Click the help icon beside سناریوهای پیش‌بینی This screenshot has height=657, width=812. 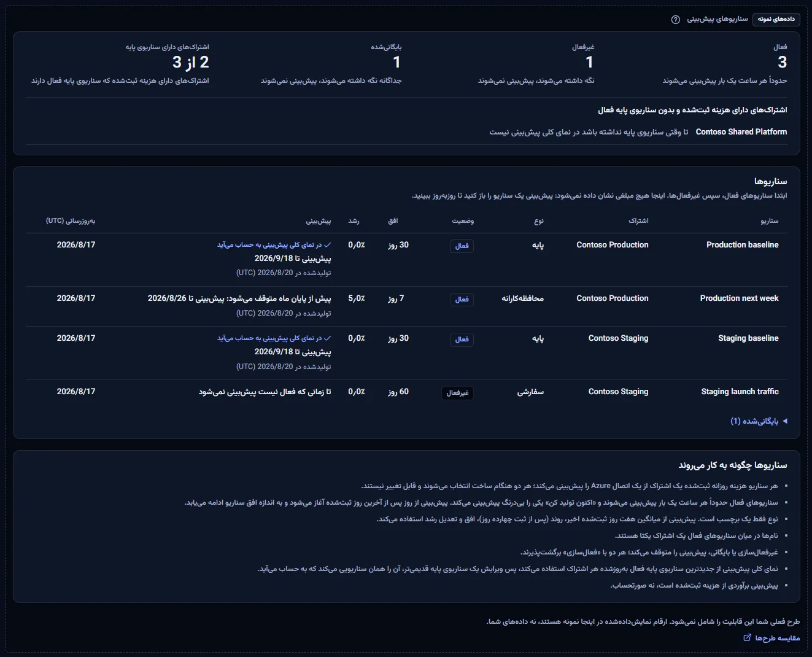coord(676,20)
